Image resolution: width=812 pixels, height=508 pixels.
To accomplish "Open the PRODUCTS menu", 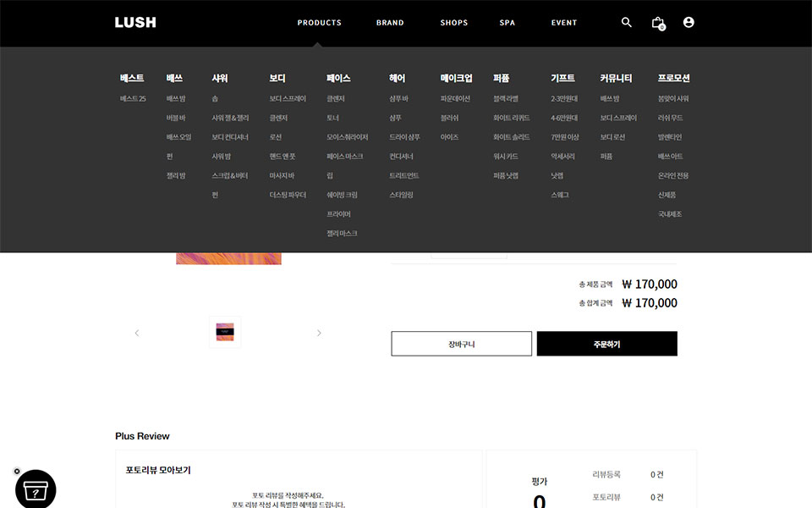I will coord(319,23).
